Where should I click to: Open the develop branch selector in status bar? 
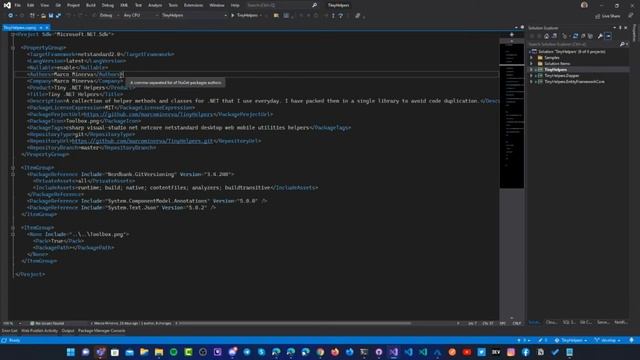[x=608, y=340]
